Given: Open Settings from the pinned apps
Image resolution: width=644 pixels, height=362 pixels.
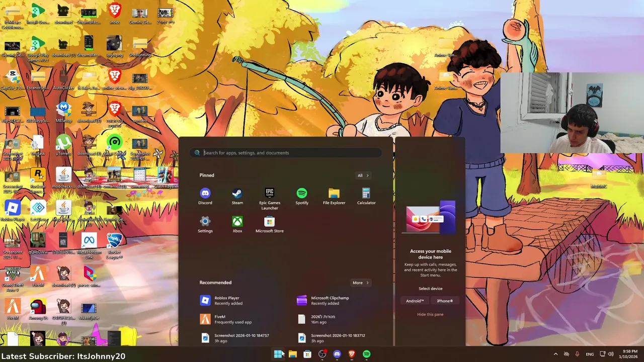Looking at the screenshot, I should pyautogui.click(x=205, y=225).
